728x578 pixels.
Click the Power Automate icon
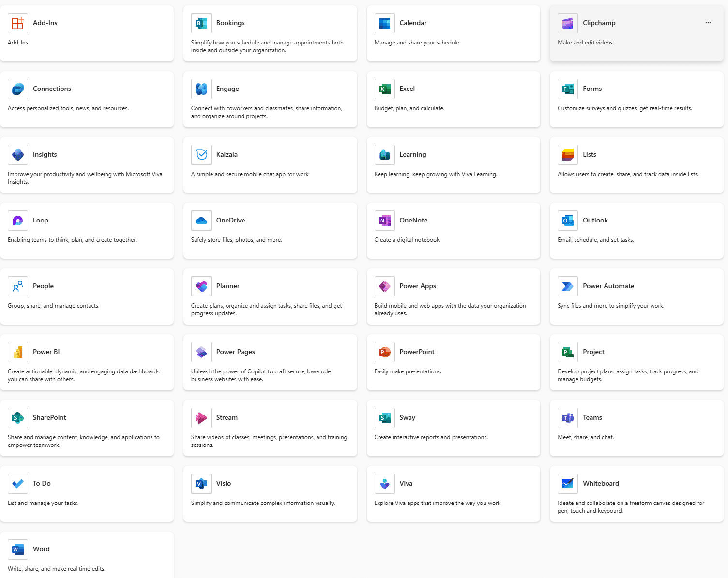568,286
